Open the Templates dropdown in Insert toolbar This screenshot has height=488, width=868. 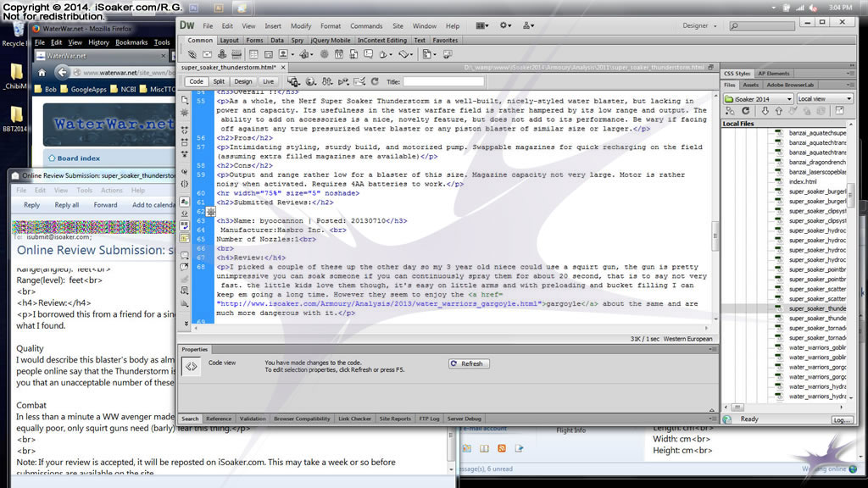click(429, 54)
